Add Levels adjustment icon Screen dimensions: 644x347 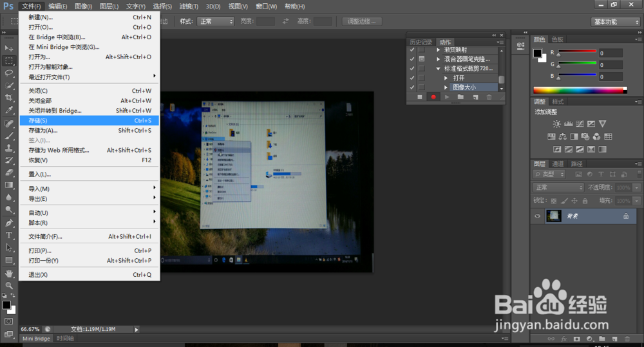point(569,124)
